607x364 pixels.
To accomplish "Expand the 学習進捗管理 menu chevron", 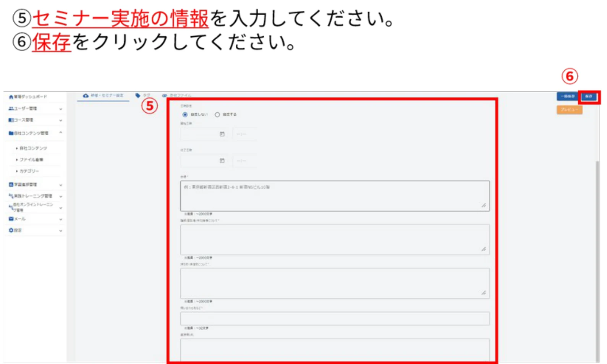I will click(60, 185).
